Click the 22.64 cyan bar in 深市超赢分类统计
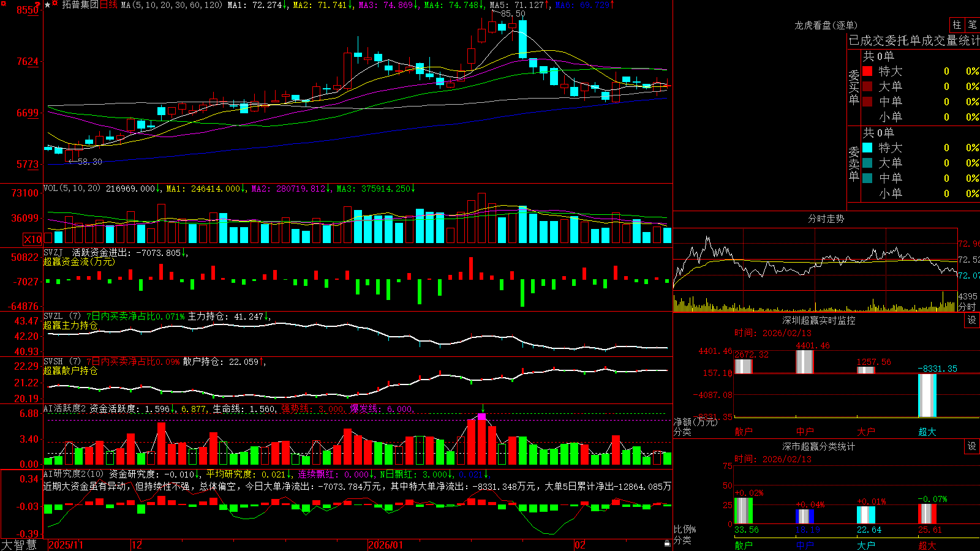This screenshot has width=980, height=551. pos(866,515)
